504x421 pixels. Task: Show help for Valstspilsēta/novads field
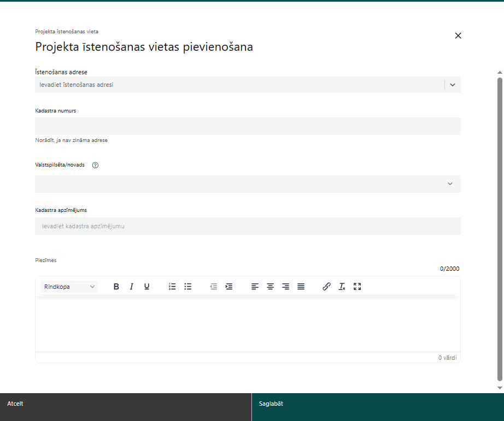coord(95,165)
